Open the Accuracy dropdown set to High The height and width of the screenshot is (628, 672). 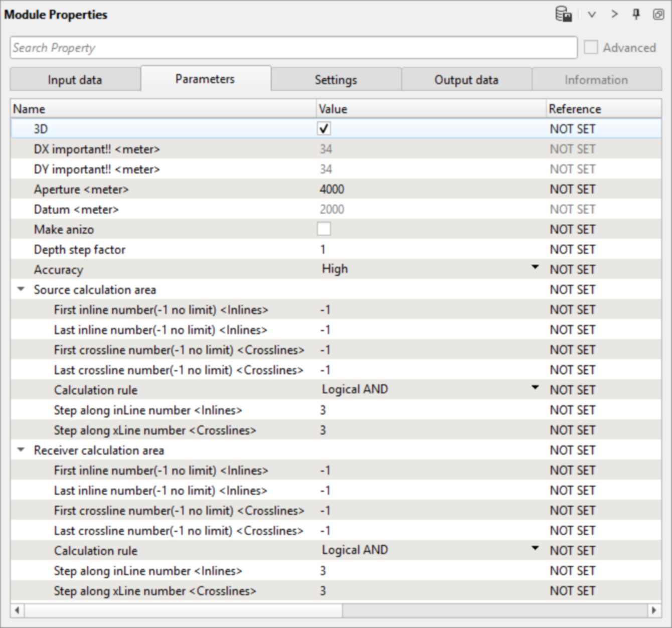535,269
